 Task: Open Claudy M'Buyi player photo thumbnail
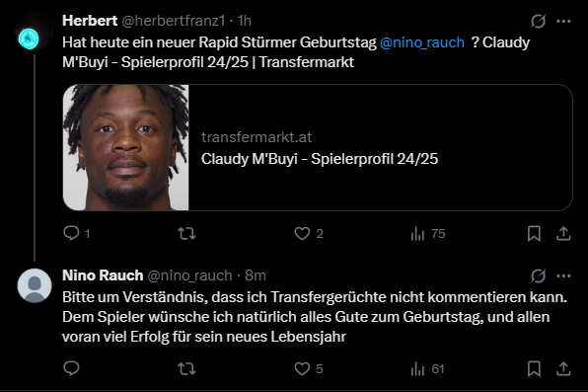click(126, 147)
